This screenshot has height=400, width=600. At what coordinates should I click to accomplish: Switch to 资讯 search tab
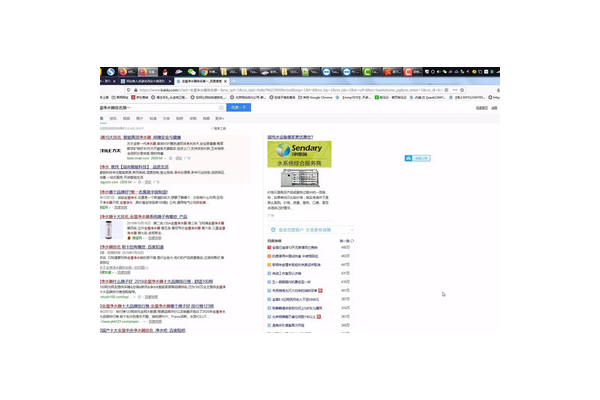point(113,119)
